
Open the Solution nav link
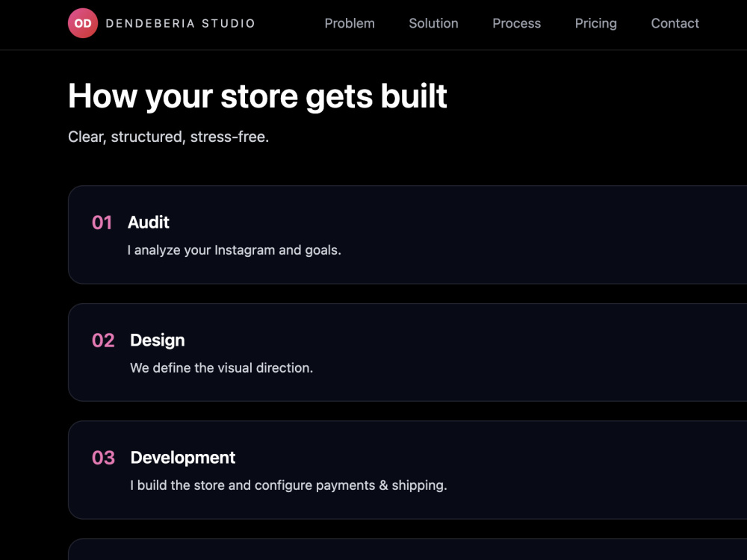tap(433, 23)
